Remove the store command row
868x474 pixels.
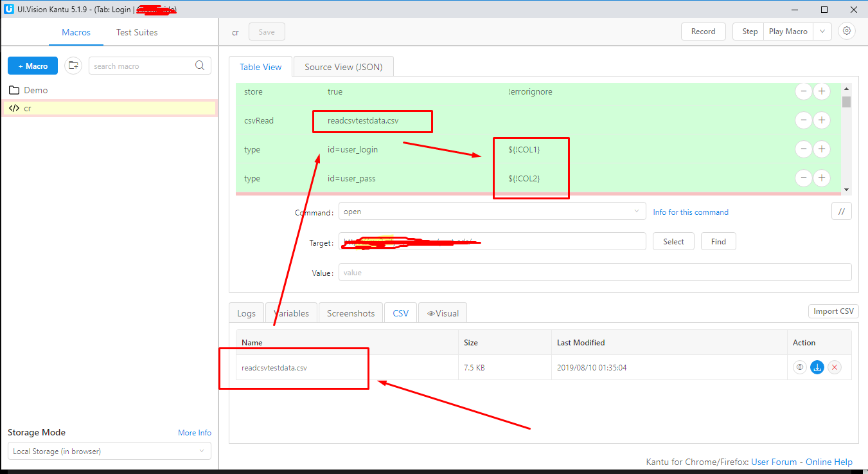[x=803, y=91]
